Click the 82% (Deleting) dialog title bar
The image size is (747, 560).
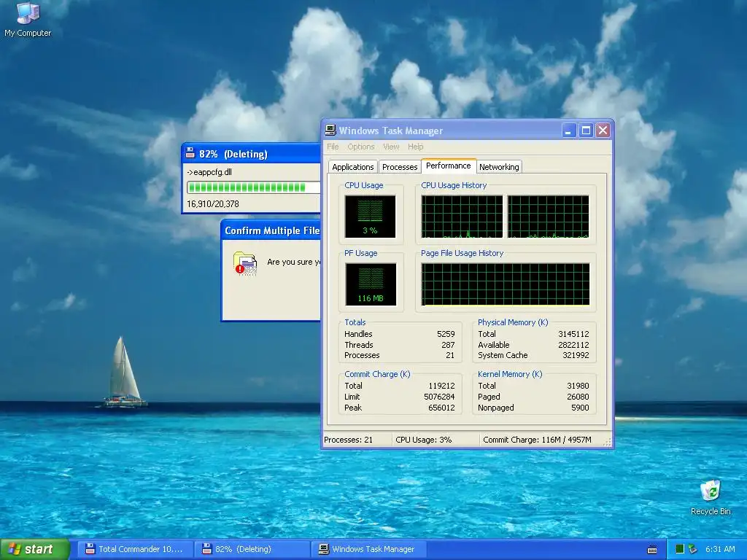click(252, 153)
